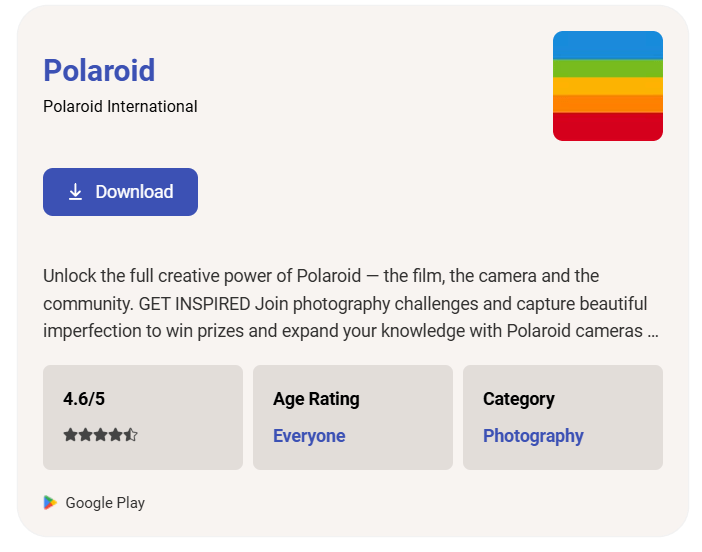This screenshot has height=552, width=702.
Task: Click the first rating star
Action: coord(70,435)
